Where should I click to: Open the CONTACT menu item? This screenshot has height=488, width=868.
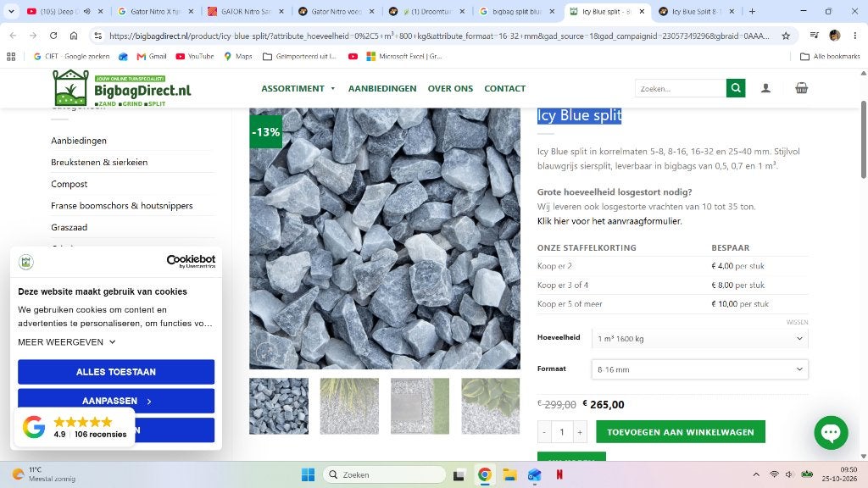pos(505,88)
